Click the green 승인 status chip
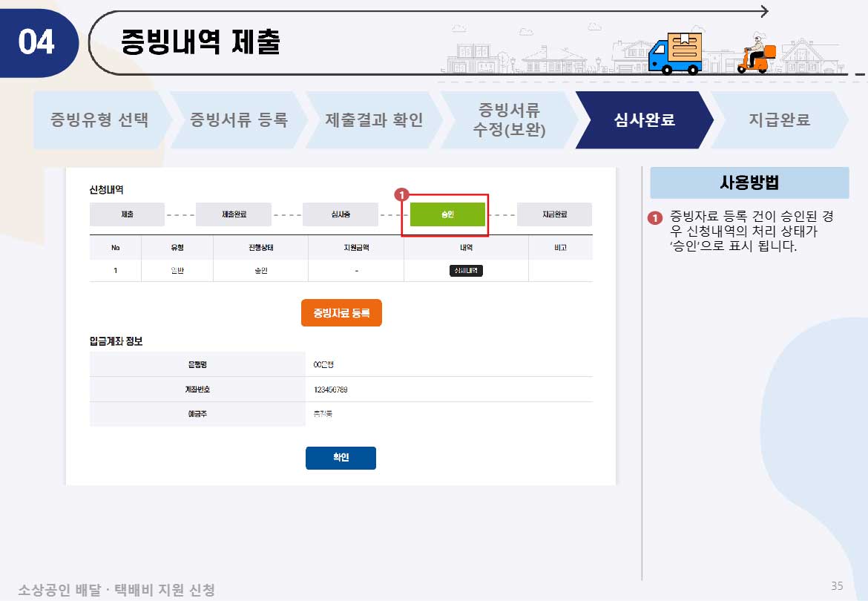Screen dimensions: 868x601 tap(446, 214)
